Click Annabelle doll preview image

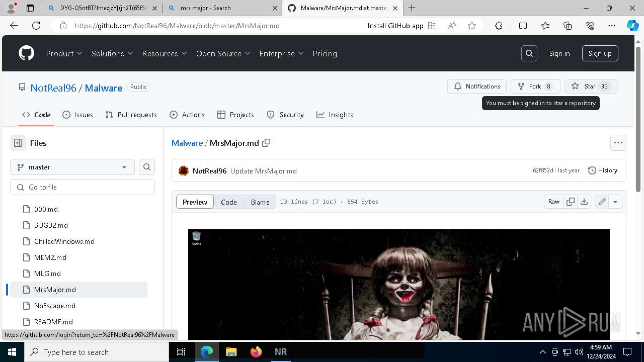pyautogui.click(x=399, y=284)
